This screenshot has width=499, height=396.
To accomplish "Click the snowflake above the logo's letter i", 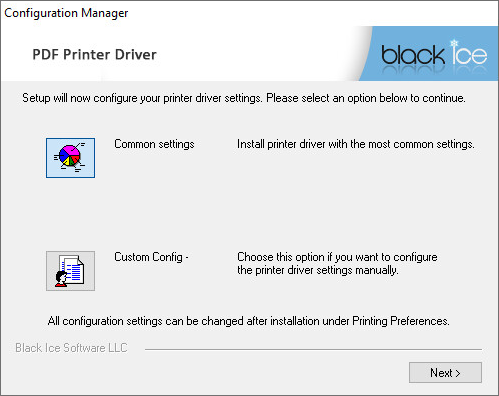I will 454,43.
